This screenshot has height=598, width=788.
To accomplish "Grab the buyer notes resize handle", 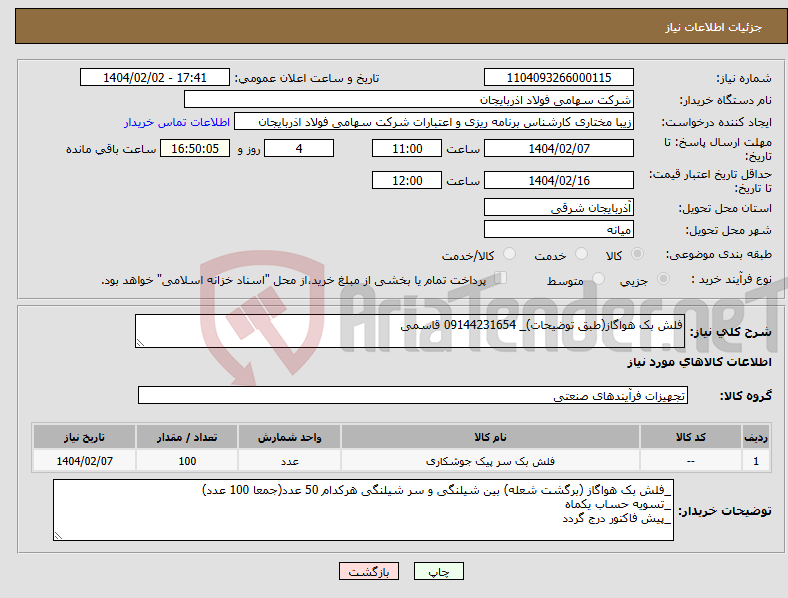I will (58, 536).
